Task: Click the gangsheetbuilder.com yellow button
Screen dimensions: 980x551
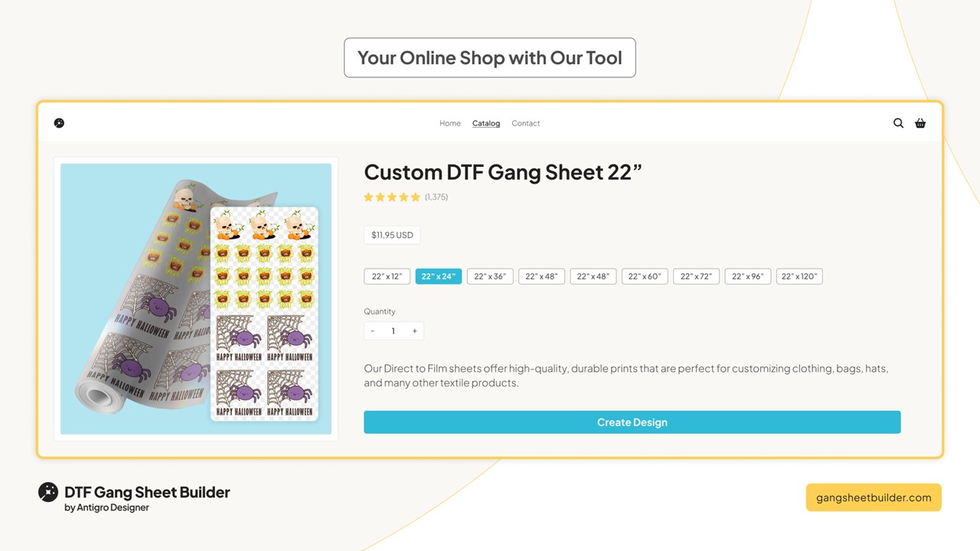Action: [x=874, y=497]
